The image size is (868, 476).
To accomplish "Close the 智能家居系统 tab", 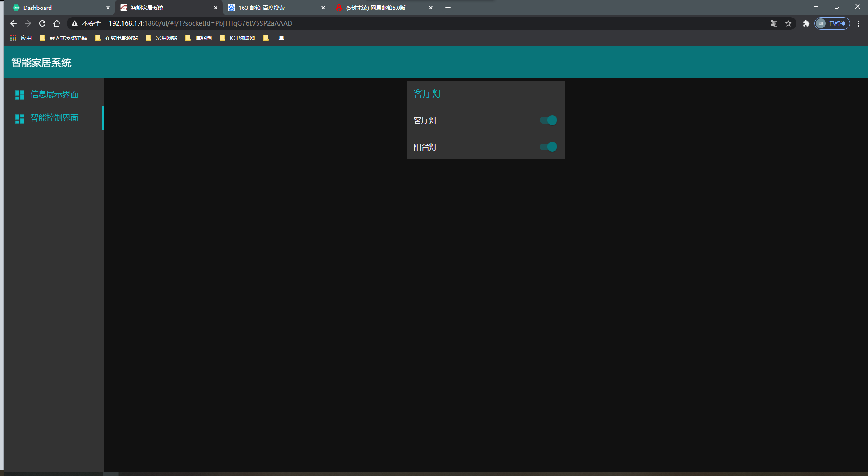I will point(215,8).
